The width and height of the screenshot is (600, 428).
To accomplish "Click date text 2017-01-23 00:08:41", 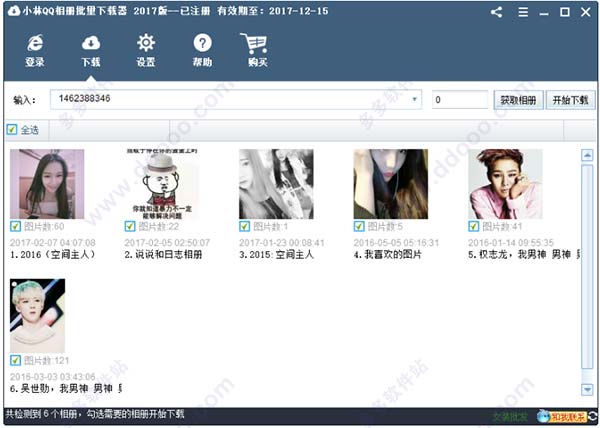I will pos(282,242).
